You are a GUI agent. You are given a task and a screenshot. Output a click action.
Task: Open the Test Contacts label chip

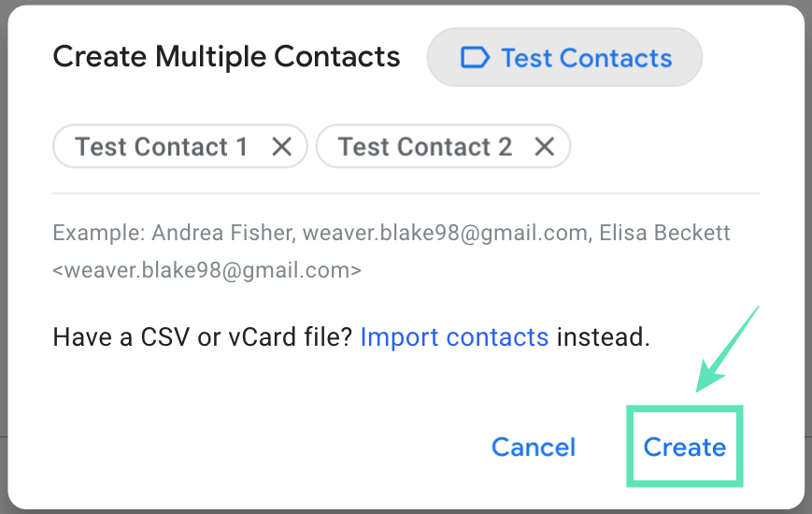coord(564,58)
